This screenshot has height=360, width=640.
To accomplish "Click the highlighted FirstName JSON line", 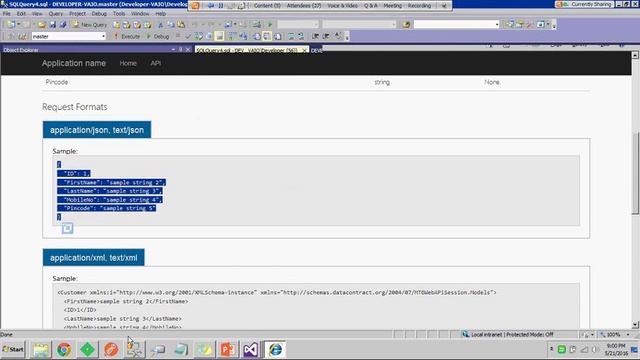I will [x=111, y=182].
